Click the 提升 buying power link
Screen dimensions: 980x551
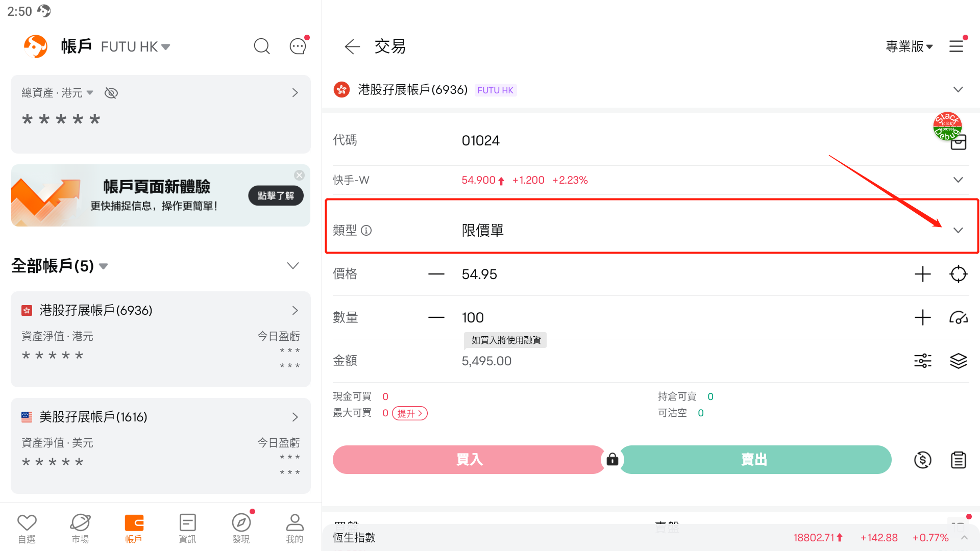410,414
